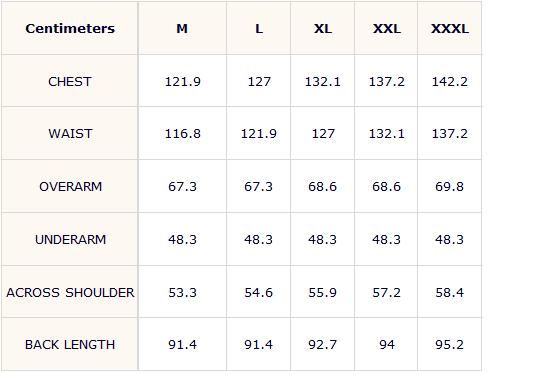Select the XXL size column header
Image resolution: width=549 pixels, height=374 pixels.
387,28
